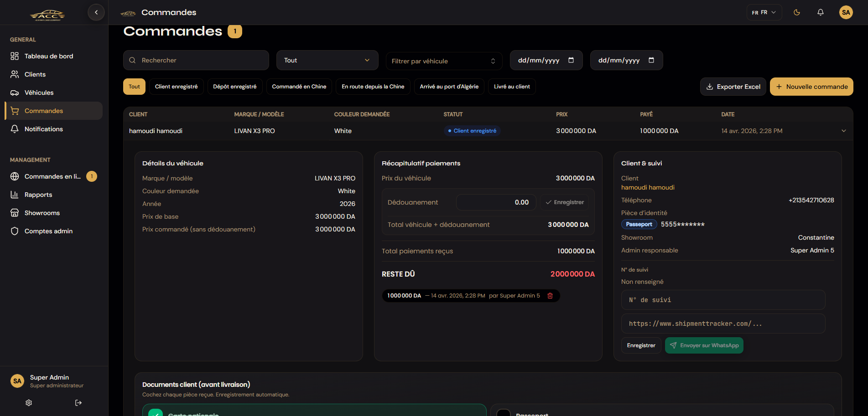
Task: Select the Commandé en Chine filter tab
Action: [299, 87]
